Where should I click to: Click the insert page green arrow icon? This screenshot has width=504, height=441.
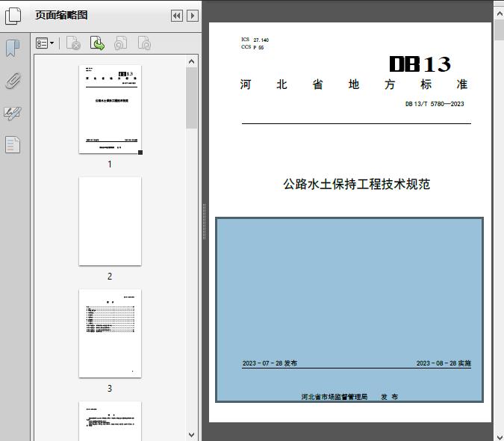click(x=97, y=43)
